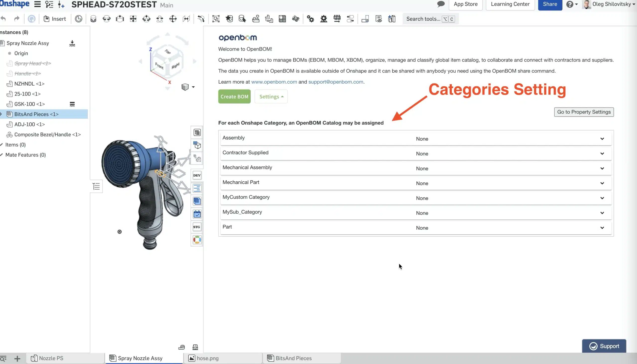Add a new tab with plus icon
The width and height of the screenshot is (637, 364).
17,359
